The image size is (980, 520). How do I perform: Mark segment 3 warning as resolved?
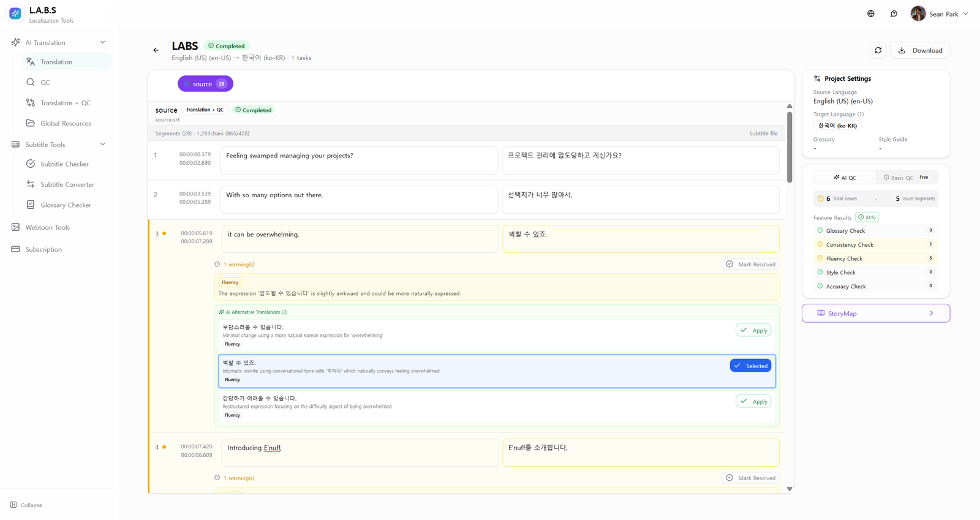(750, 265)
